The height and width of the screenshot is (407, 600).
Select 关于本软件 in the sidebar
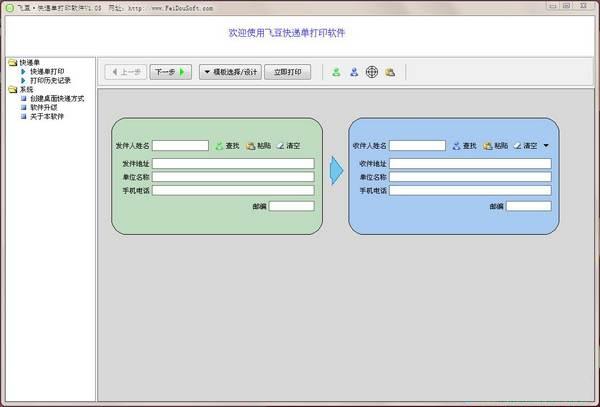click(47, 116)
